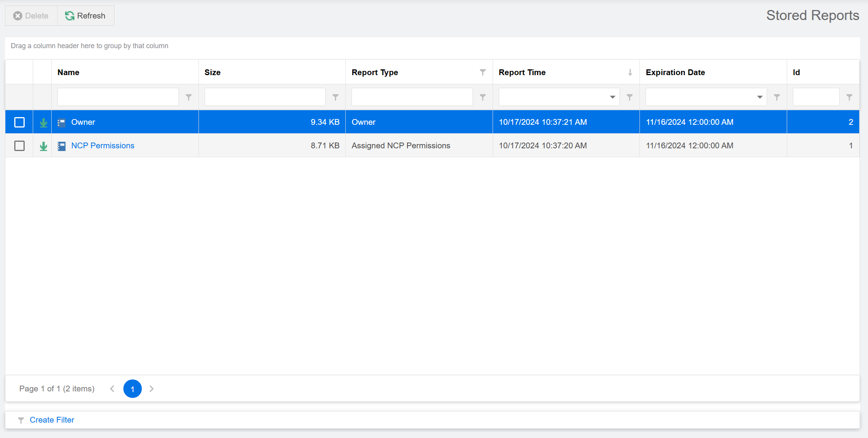Open the NCP Permissions report link

point(103,146)
